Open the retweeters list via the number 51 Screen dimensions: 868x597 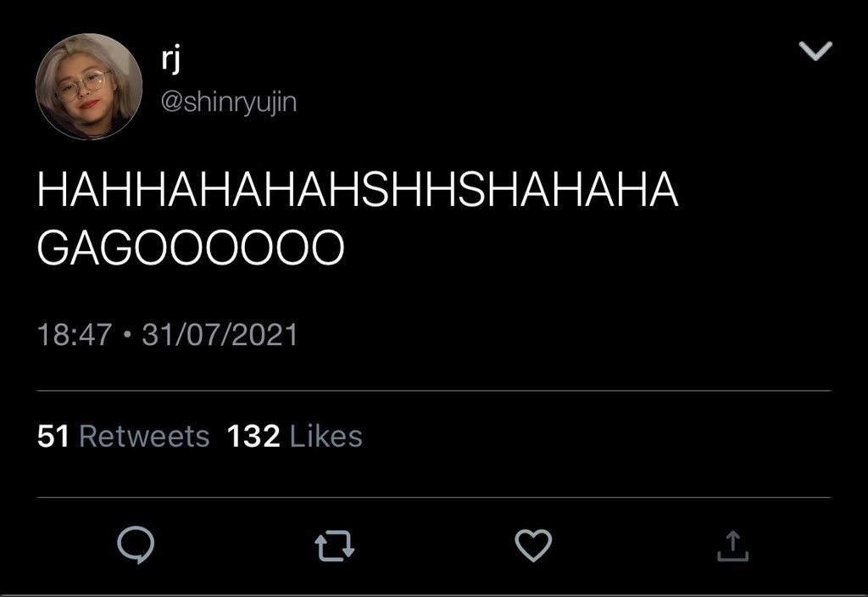pos(53,437)
